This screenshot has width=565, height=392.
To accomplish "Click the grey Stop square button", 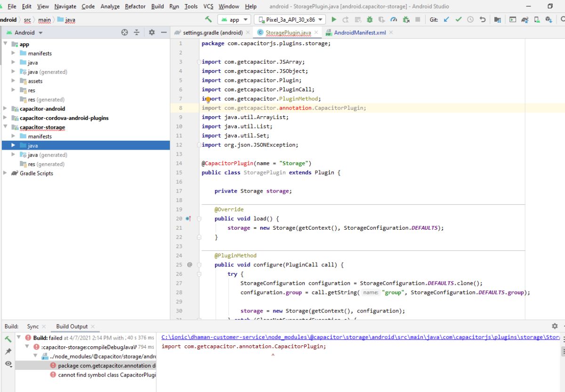I will (x=418, y=20).
